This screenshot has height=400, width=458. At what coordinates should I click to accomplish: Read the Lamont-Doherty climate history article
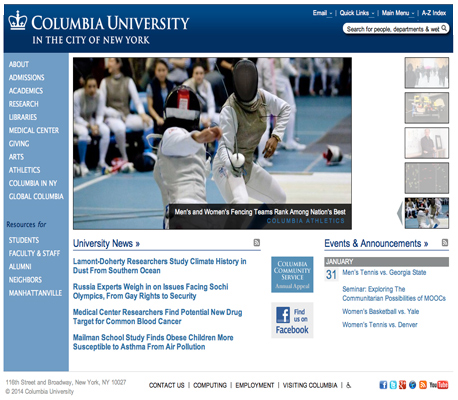tap(159, 266)
